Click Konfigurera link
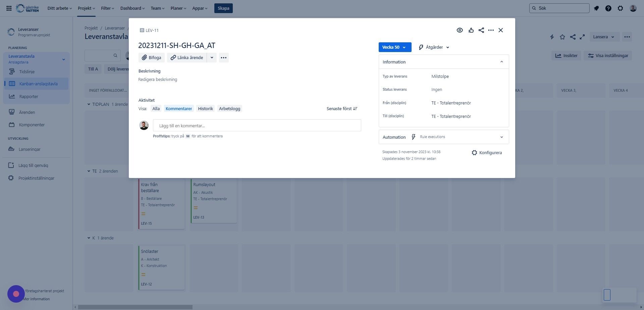This screenshot has height=310, width=644. pos(487,152)
